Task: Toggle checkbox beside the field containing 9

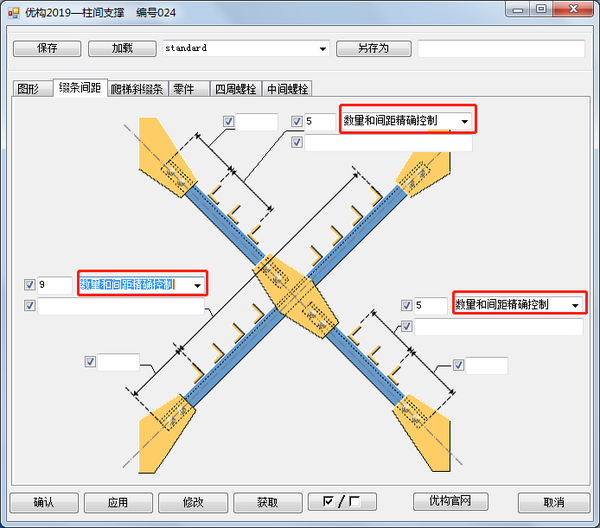Action: (29, 285)
